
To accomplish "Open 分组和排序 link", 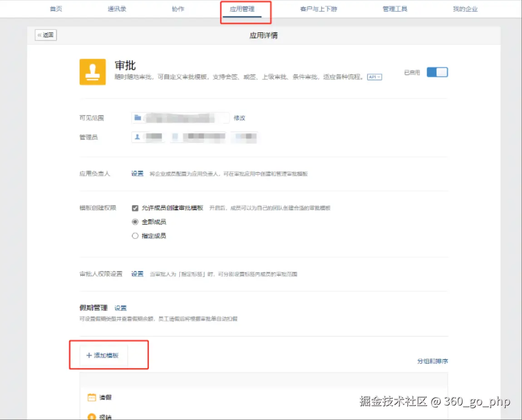I will (x=433, y=361).
